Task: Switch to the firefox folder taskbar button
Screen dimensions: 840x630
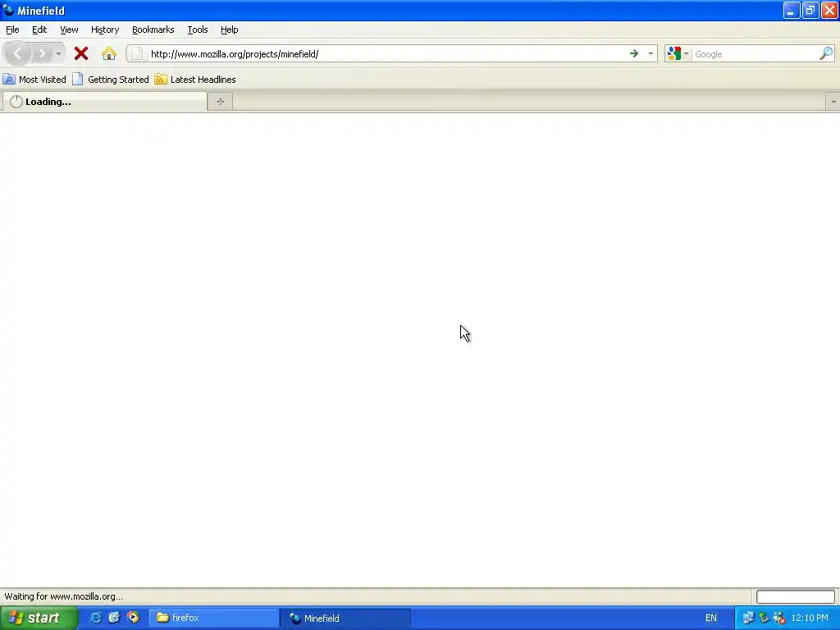Action: (x=214, y=619)
